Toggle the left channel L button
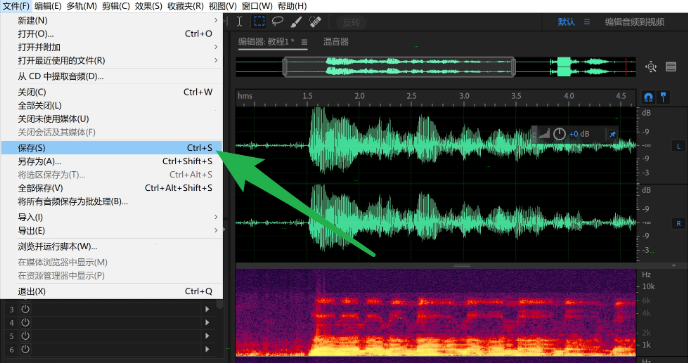This screenshot has width=688, height=363. click(678, 146)
